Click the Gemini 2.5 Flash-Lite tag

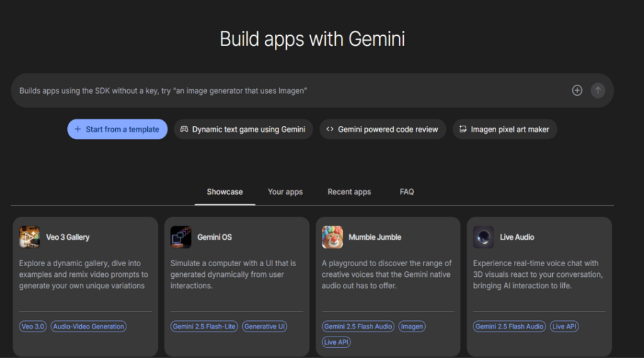point(204,327)
